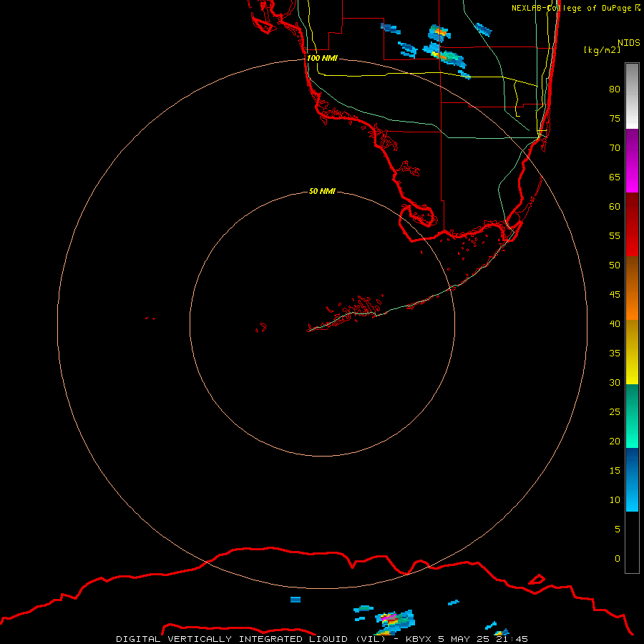The height and width of the screenshot is (644, 644).
Task: Click the 75 value on the legend
Action: [x=615, y=118]
